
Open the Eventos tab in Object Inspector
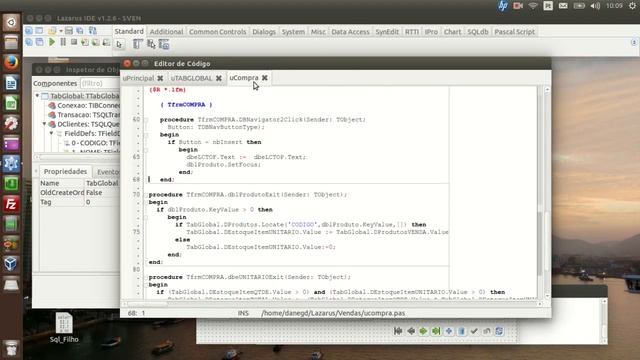coord(107,172)
